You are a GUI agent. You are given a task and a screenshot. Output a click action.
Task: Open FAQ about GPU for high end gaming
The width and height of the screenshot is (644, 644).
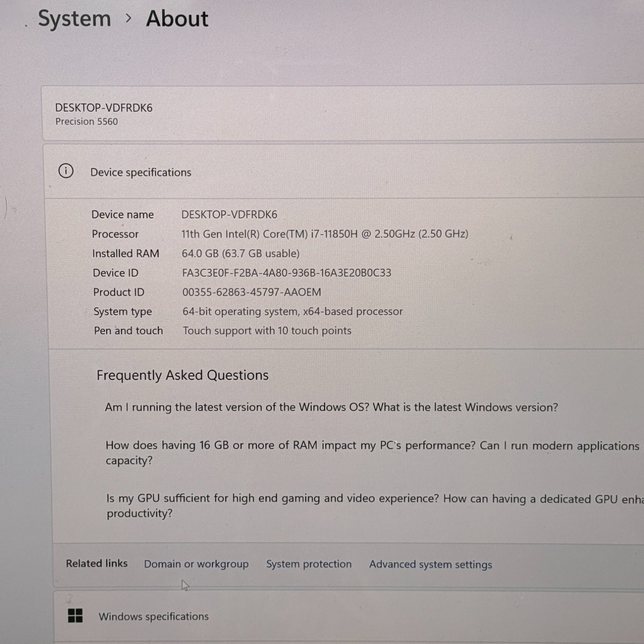pyautogui.click(x=375, y=505)
